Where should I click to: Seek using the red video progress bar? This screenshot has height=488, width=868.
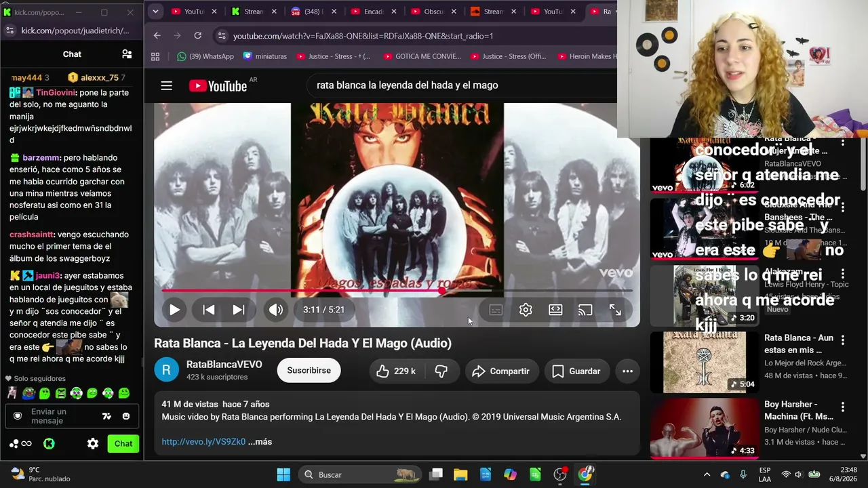(x=397, y=291)
